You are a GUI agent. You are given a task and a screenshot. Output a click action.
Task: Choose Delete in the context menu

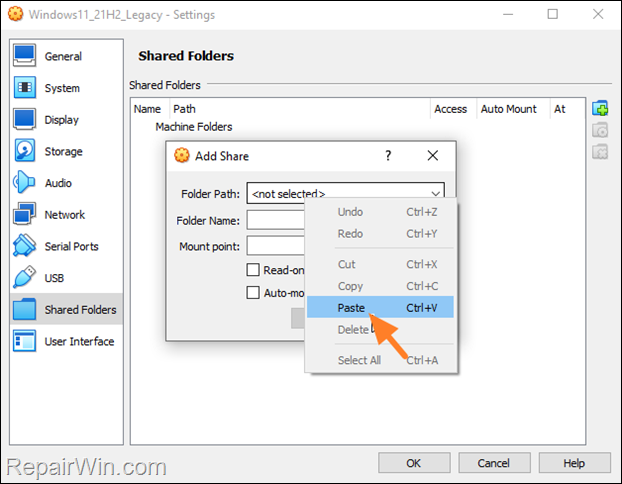pyautogui.click(x=380, y=329)
